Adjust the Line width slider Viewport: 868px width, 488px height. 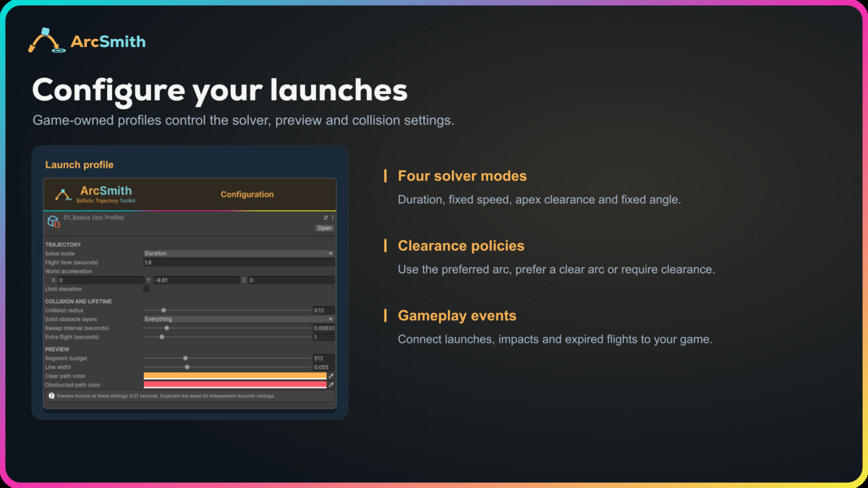(x=226, y=367)
